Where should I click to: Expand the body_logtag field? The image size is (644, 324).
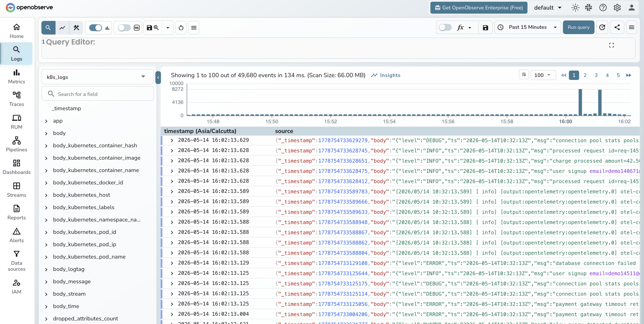click(x=46, y=270)
